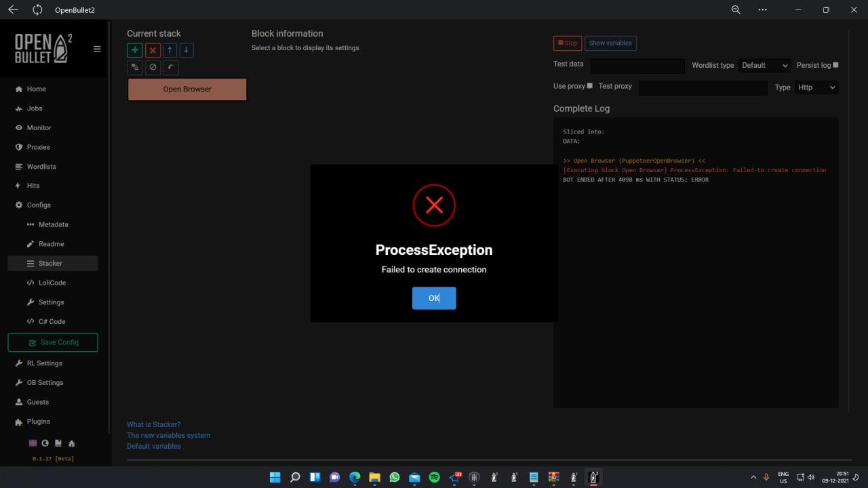Enable the Use proxy checkbox
This screenshot has width=868, height=488.
589,86
